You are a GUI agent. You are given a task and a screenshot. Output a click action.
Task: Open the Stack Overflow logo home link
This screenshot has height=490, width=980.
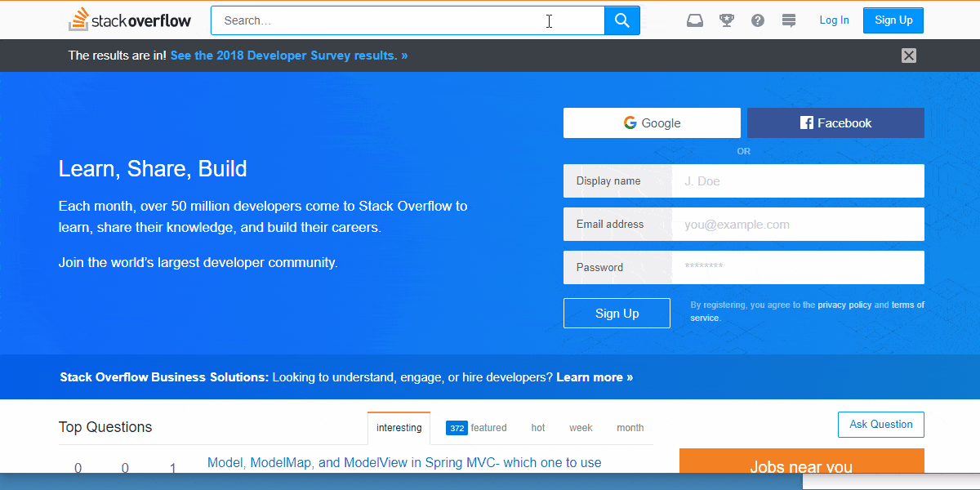click(130, 20)
